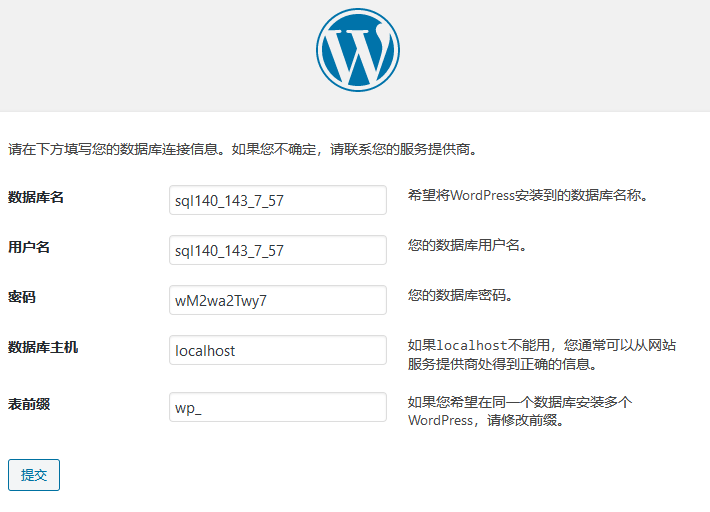Screen dimensions: 710x512
Task: Click the description 您的数据库用户名。
Action: [x=467, y=245]
